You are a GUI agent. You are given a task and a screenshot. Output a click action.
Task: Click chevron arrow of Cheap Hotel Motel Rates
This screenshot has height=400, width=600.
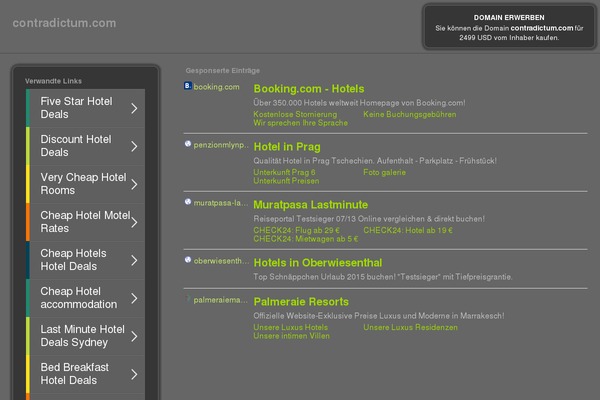[134, 222]
